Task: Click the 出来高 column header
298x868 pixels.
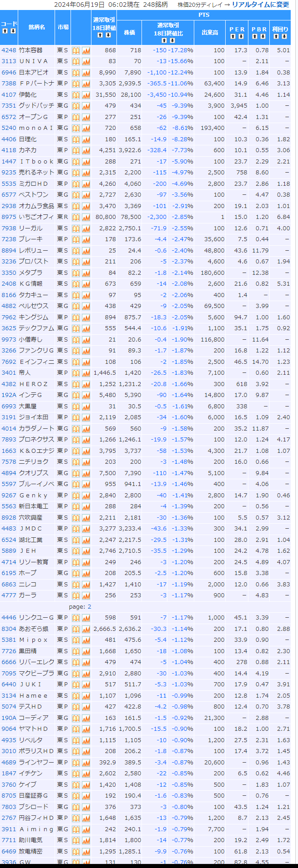Action: tap(210, 33)
